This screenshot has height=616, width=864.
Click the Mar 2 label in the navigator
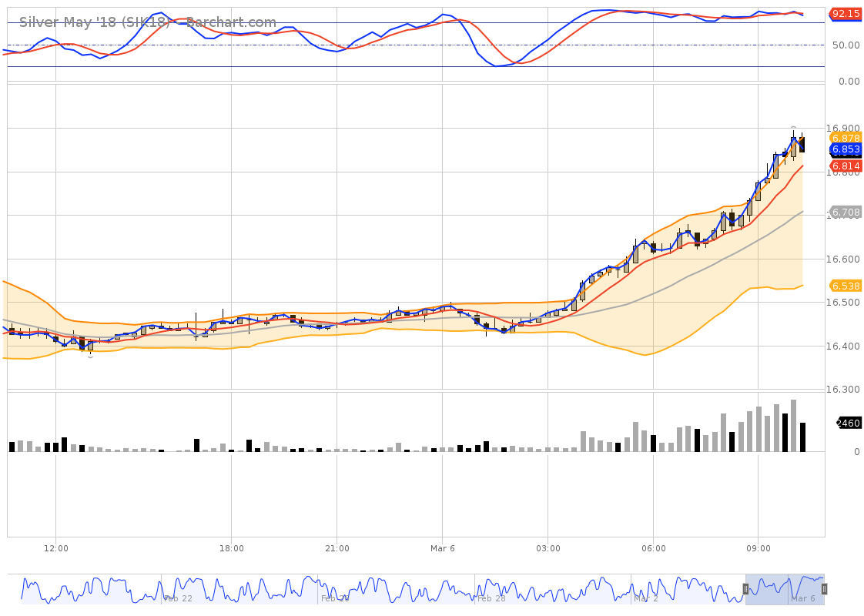pyautogui.click(x=646, y=598)
